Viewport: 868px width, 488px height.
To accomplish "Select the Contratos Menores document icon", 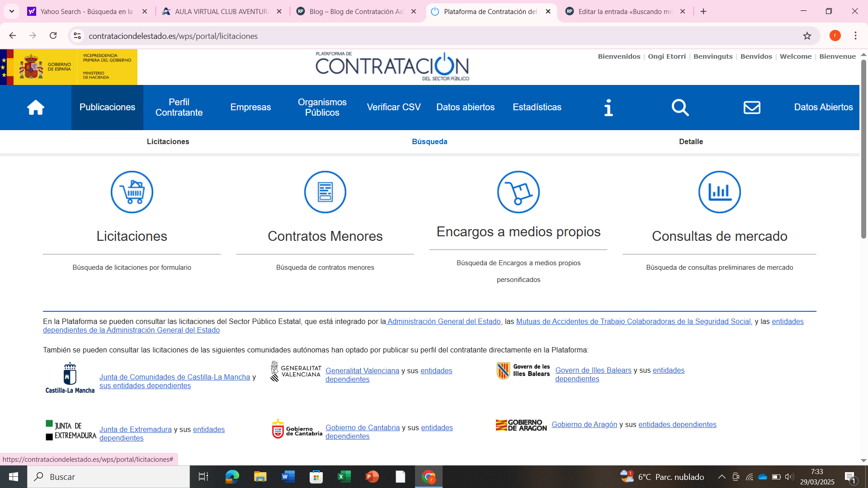I will (x=325, y=192).
